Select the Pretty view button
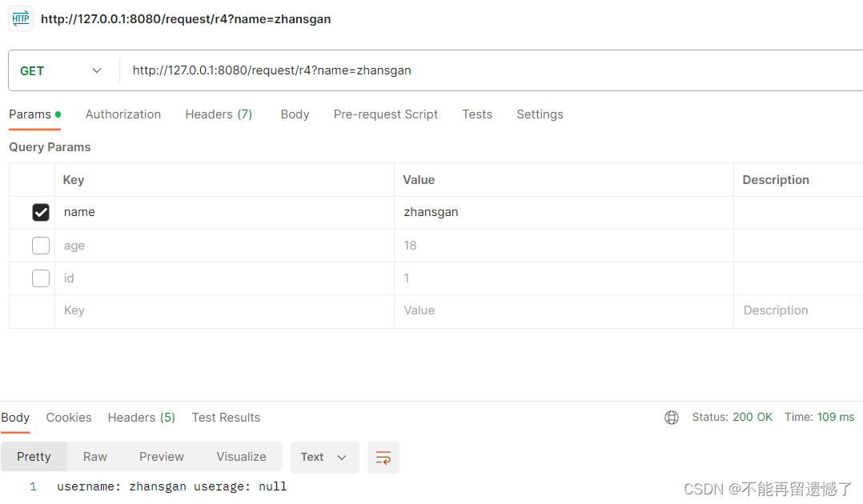Screen dimensions: 863x504 (34, 457)
